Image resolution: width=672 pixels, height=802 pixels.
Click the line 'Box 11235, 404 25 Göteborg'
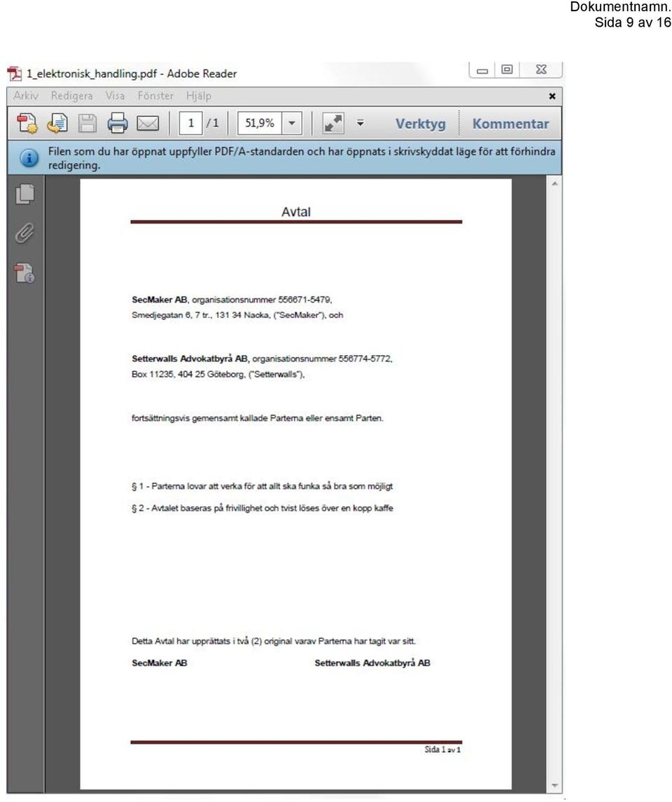click(218, 375)
